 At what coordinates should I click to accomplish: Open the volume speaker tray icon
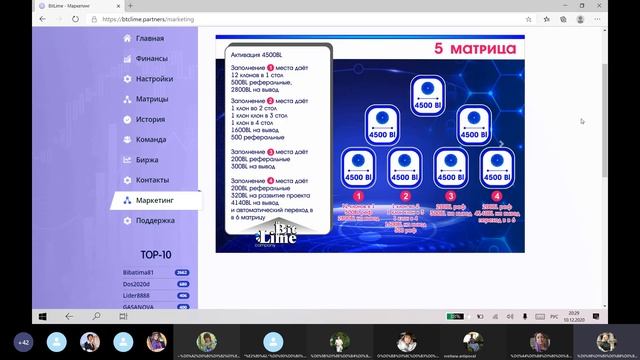click(510, 316)
